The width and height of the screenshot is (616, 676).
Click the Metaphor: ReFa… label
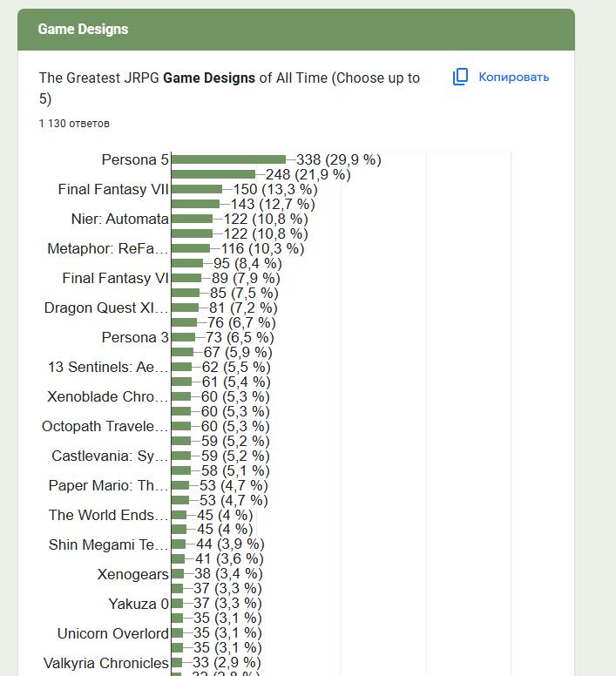[x=108, y=249]
